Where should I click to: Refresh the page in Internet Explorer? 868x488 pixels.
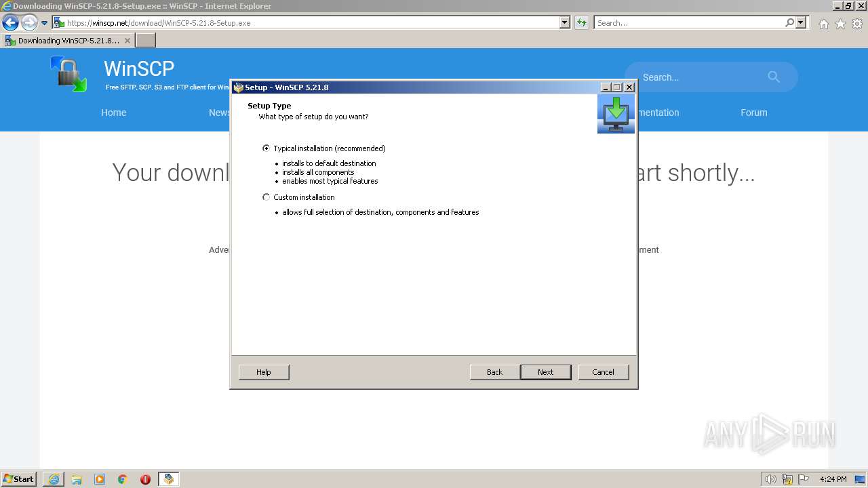click(x=582, y=22)
